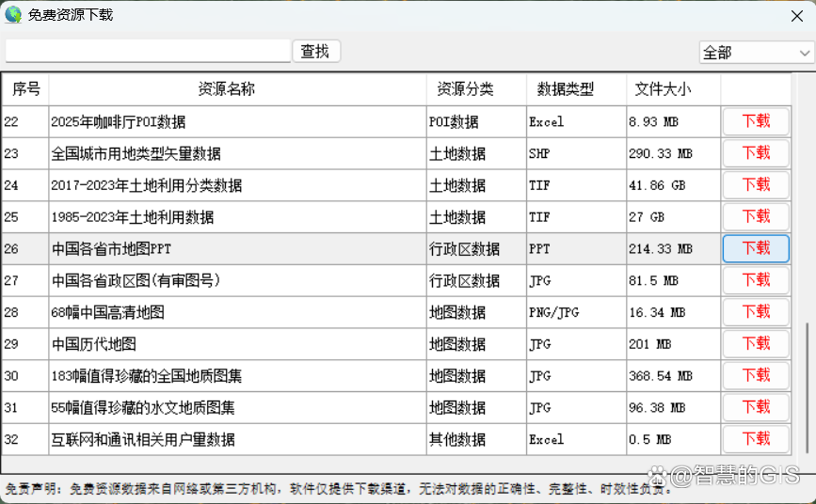This screenshot has height=504, width=816.
Task: Click the 资源分类 column header
Action: [476, 89]
